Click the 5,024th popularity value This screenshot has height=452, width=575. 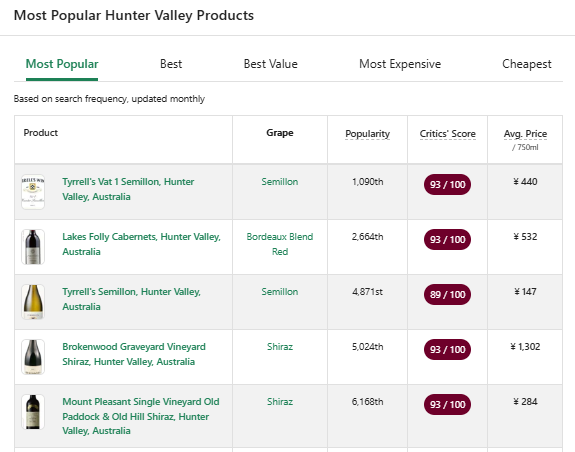tap(367, 347)
